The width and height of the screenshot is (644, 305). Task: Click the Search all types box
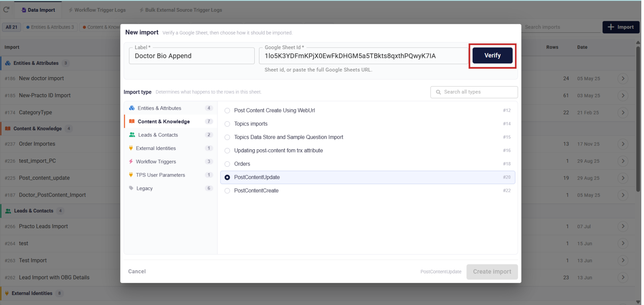tap(474, 92)
